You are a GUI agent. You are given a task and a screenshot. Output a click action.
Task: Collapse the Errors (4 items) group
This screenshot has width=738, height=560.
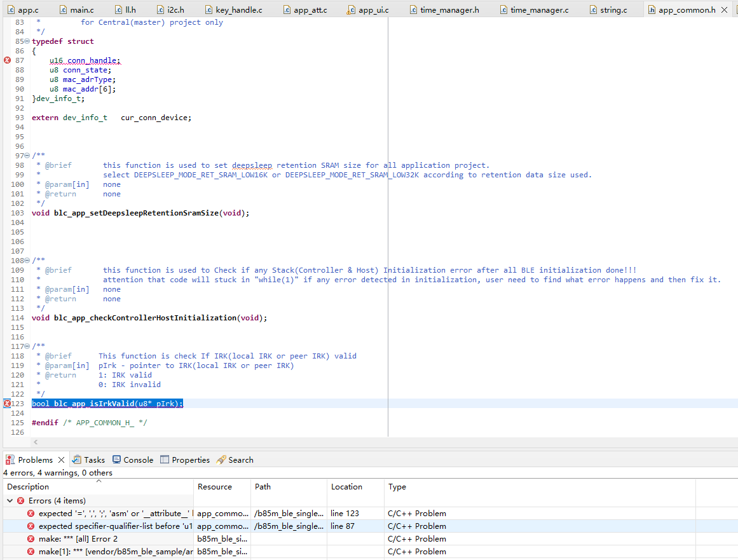click(x=10, y=501)
